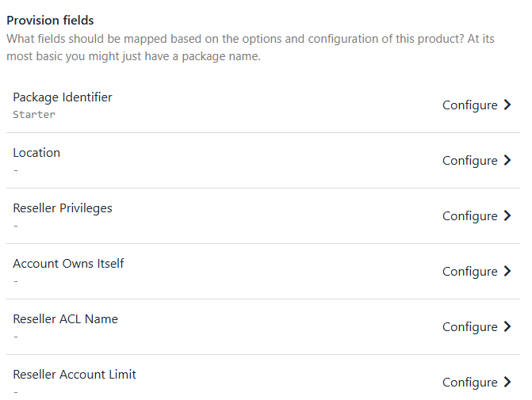The image size is (532, 400).
Task: Open Configure for Location field
Action: [469, 161]
